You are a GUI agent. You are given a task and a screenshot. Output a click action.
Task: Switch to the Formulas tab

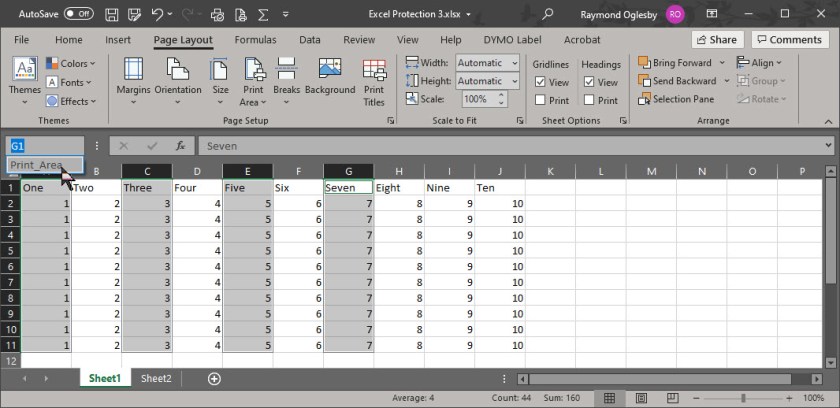pos(256,40)
